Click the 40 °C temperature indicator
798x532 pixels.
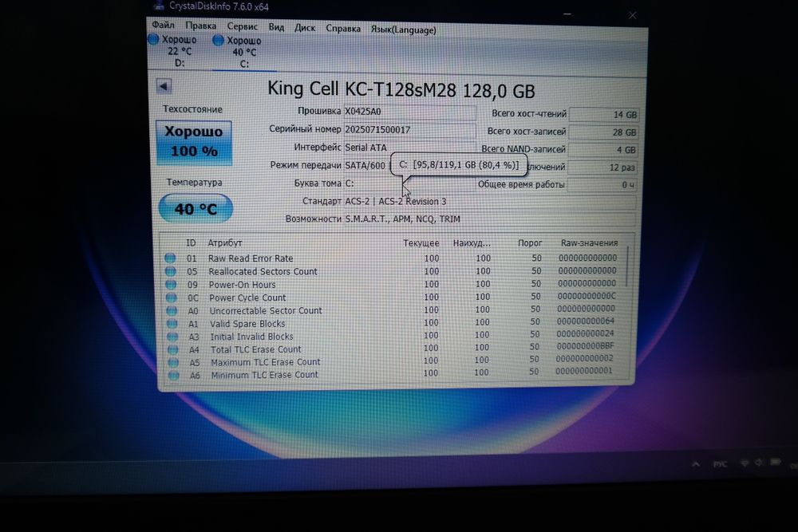tap(196, 208)
